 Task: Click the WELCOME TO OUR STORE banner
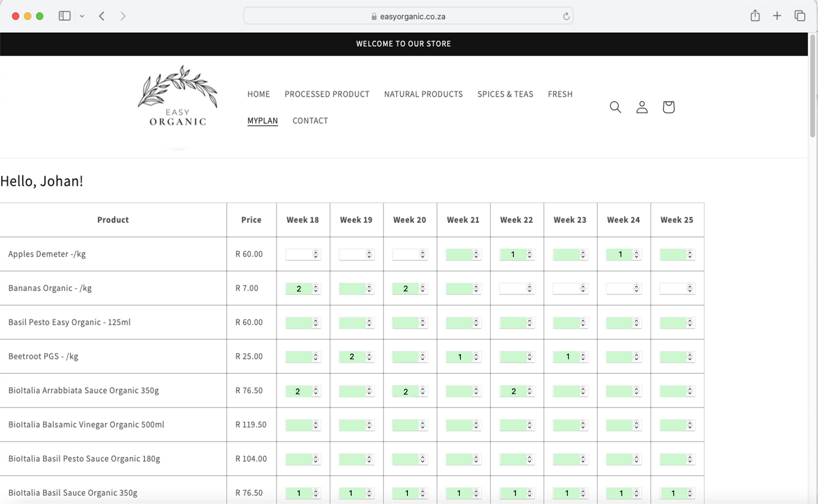(404, 44)
